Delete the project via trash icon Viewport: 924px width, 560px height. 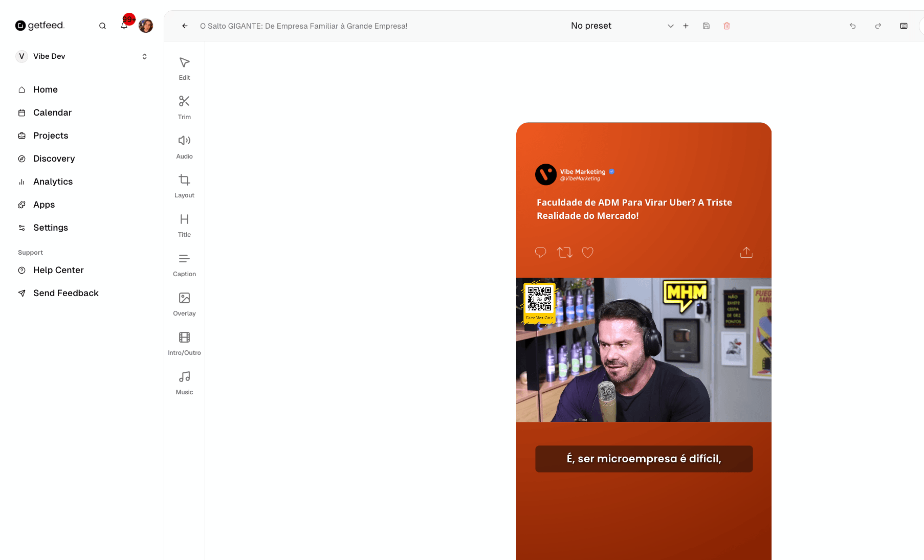727,26
